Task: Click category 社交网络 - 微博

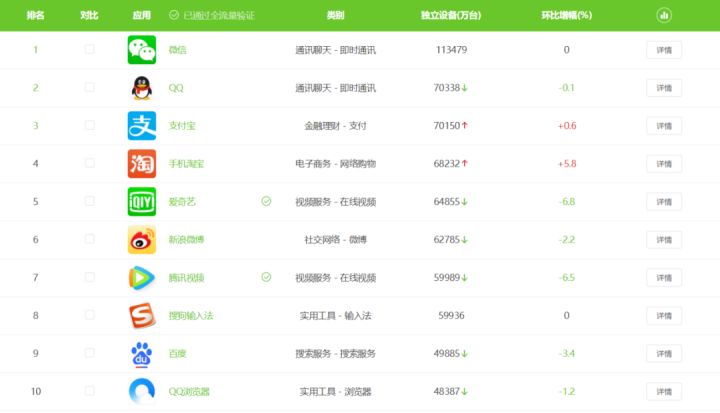Action: (335, 239)
